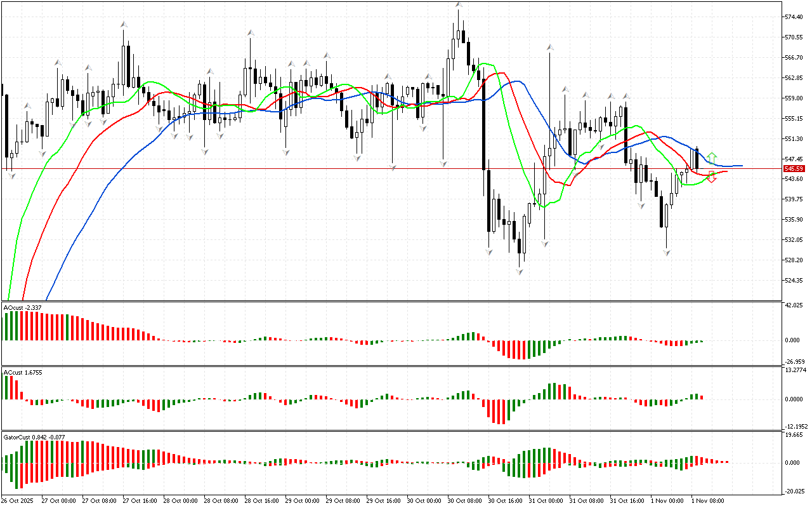Click the down-fractal below the 1 Nov 00:00 low
Viewport: 812px width, 508px height.
tap(667, 253)
